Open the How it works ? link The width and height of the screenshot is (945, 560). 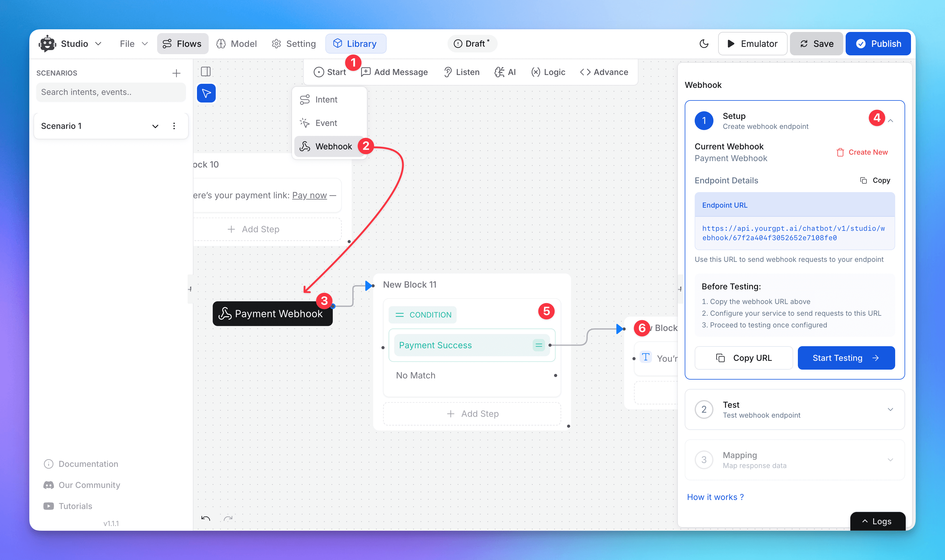[x=715, y=497]
